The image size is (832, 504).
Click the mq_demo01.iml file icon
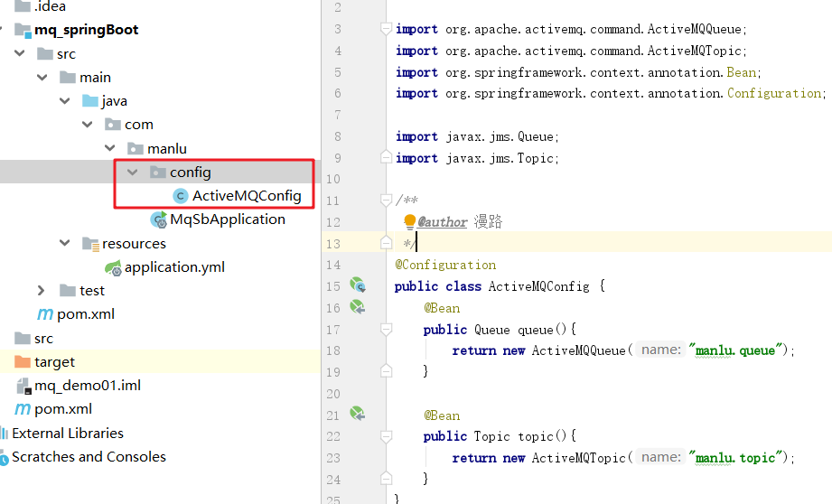tap(23, 387)
